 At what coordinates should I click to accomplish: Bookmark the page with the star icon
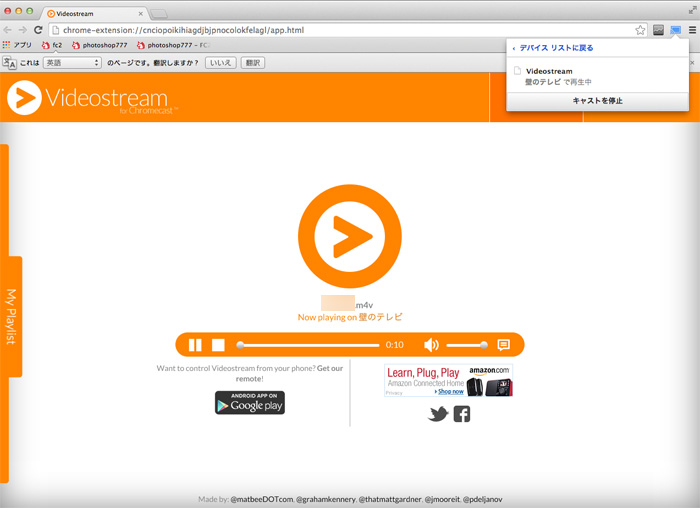(x=640, y=30)
